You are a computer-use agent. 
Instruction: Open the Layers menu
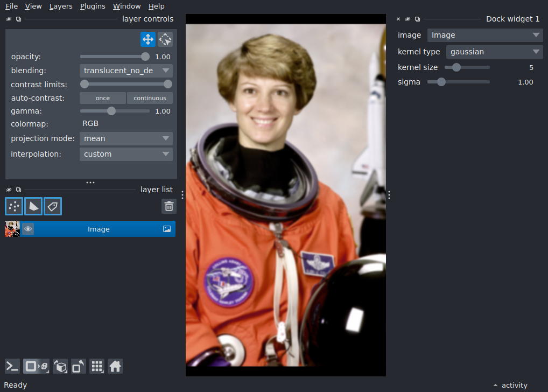(61, 6)
